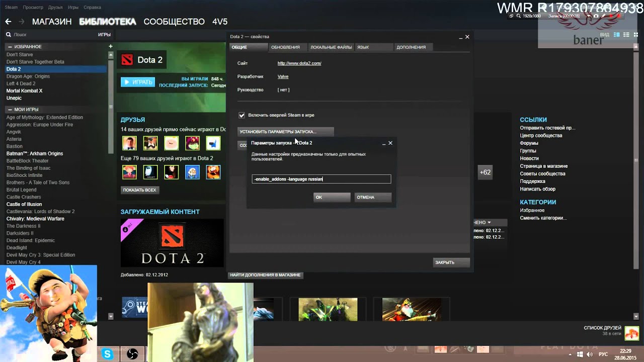Switch library to grid view icon
Screen dimensions: 644x362
(636, 35)
